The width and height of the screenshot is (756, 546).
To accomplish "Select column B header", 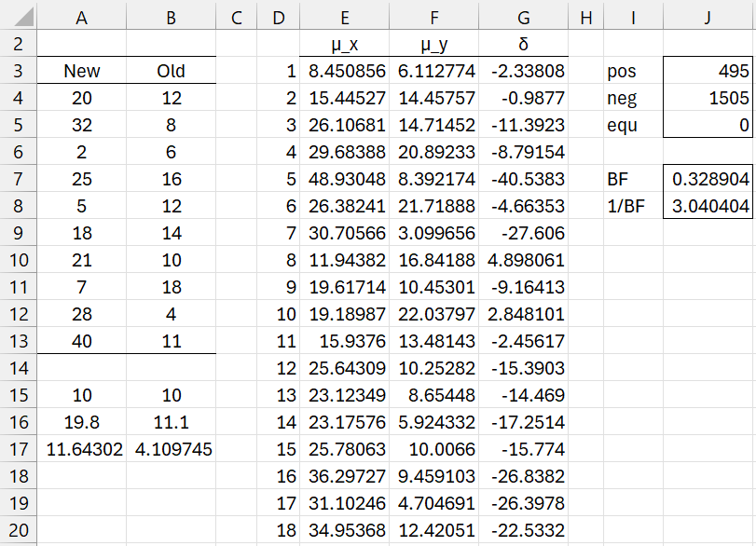I will click(172, 18).
